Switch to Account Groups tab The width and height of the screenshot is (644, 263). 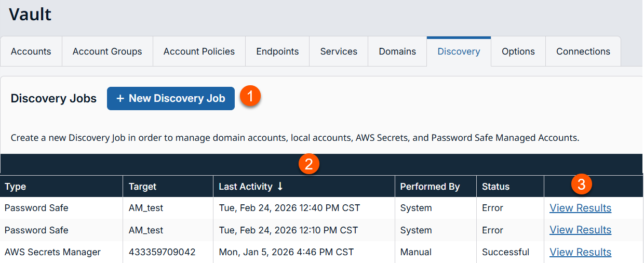(108, 51)
